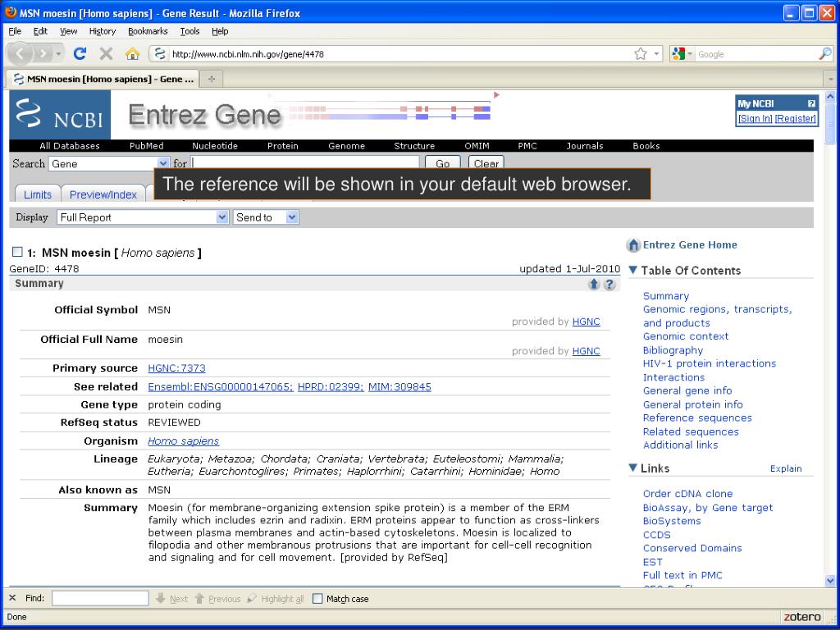Open the MIM:309845 link
Screen dimensions: 840x630
click(399, 387)
